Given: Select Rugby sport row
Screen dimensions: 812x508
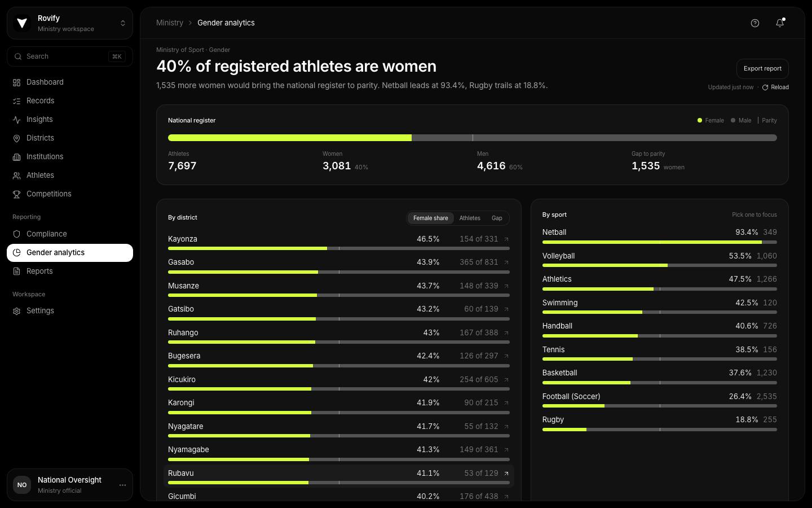Looking at the screenshot, I should [660, 424].
